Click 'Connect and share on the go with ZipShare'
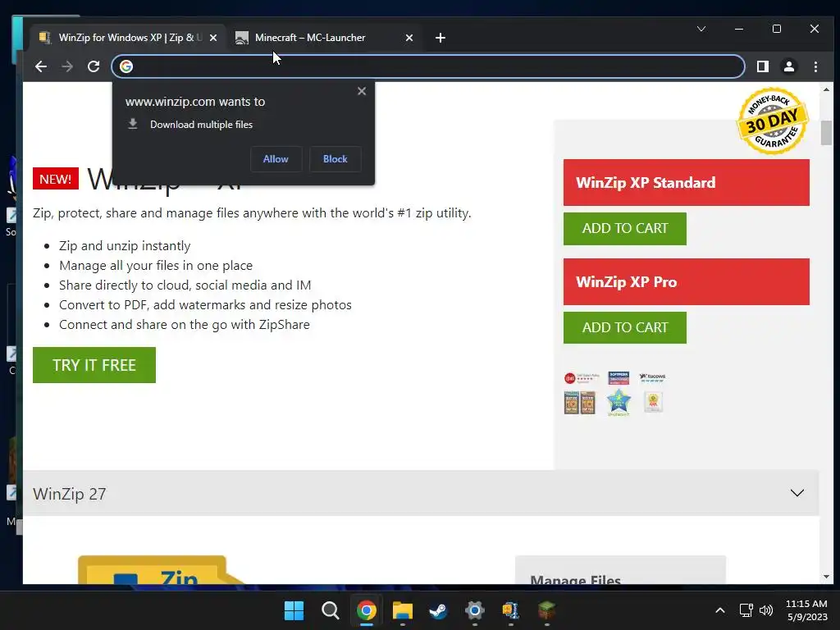 click(185, 325)
